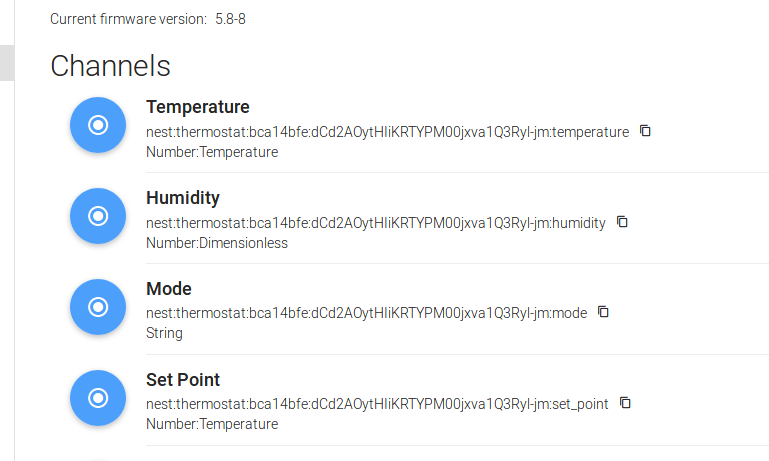
Task: Click the Number:Dimensionless type label
Action: 216,243
